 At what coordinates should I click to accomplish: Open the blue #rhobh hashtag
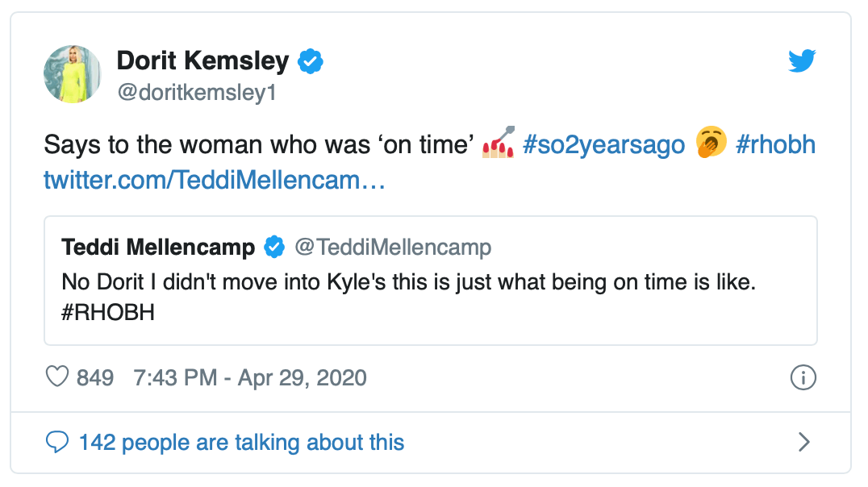point(775,145)
